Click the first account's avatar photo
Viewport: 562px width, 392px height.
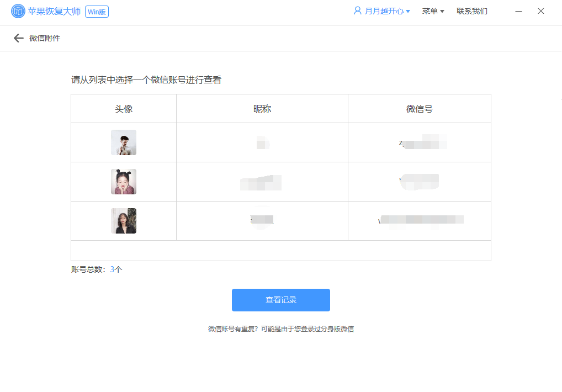pos(124,142)
